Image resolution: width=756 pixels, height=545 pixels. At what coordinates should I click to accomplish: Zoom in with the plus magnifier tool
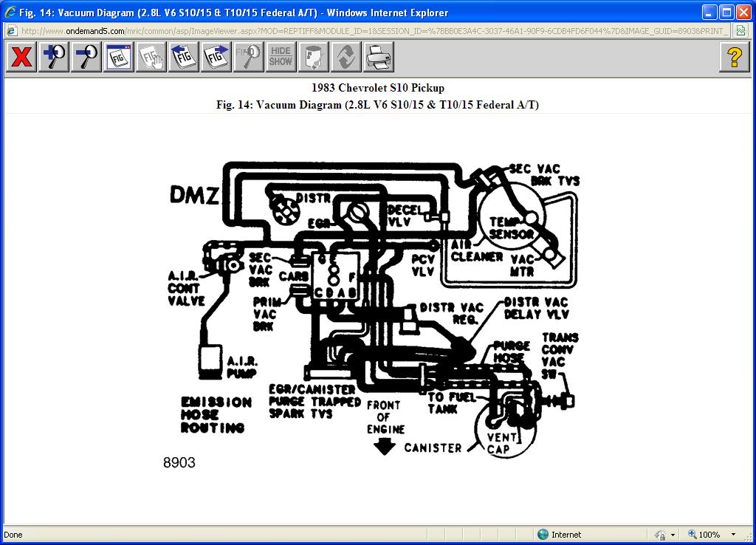tap(53, 57)
